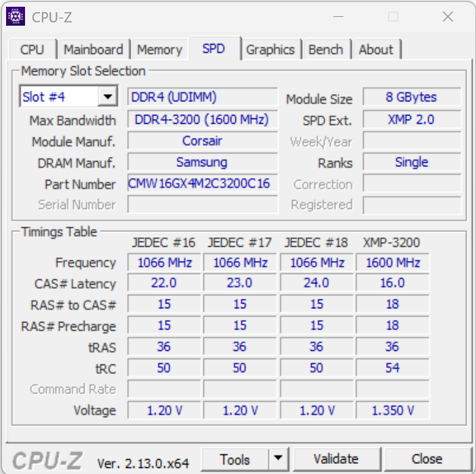Click the XMP CAS latency 16.0 cell

(393, 283)
